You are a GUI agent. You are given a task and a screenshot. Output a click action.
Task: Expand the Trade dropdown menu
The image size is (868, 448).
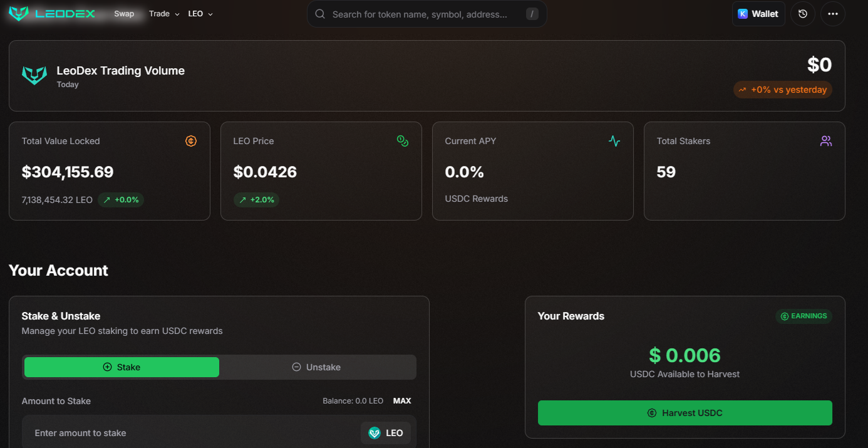pyautogui.click(x=164, y=14)
